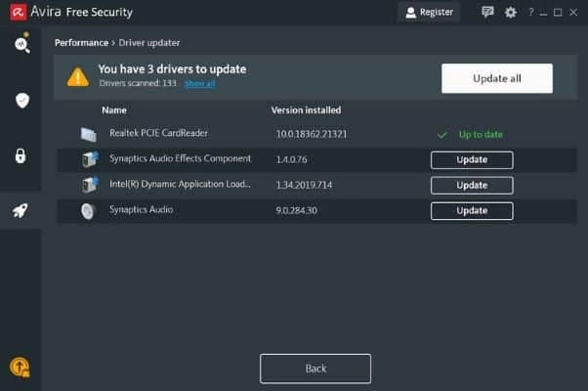Screen dimensions: 588x391
Task: Open the feedback chat icon
Action: [x=487, y=12]
